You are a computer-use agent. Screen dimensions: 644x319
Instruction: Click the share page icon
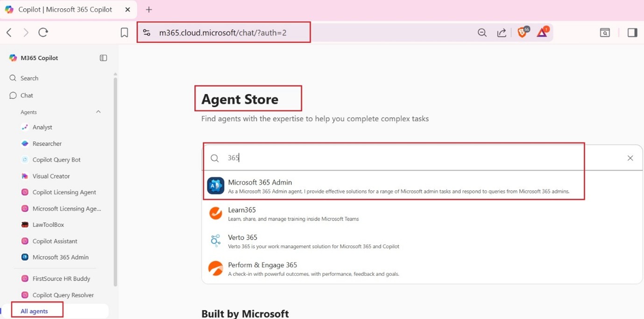click(502, 33)
